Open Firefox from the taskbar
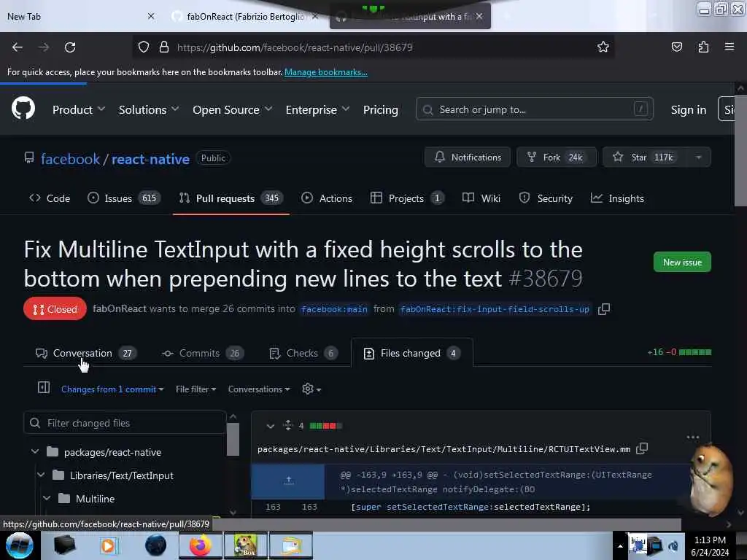The height and width of the screenshot is (560, 747). 200,545
